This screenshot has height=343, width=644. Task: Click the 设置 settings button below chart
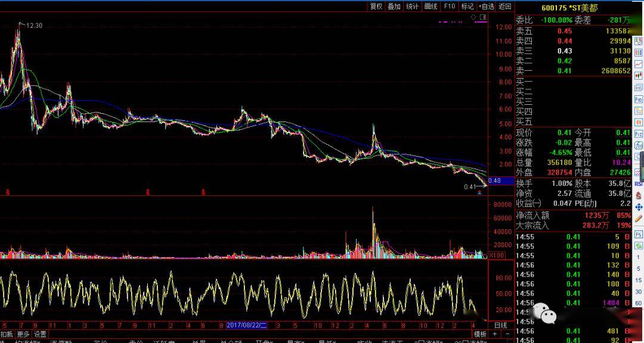point(40,334)
